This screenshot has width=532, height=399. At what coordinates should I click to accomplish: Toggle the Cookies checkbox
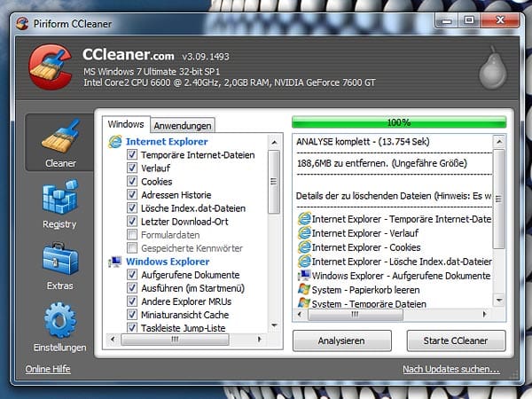click(132, 181)
